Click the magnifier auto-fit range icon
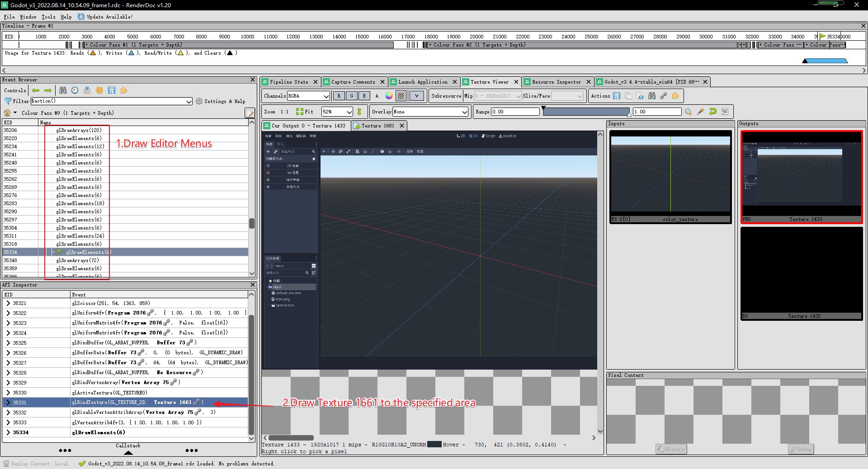Screen dimensions: 868x469 click(x=689, y=112)
